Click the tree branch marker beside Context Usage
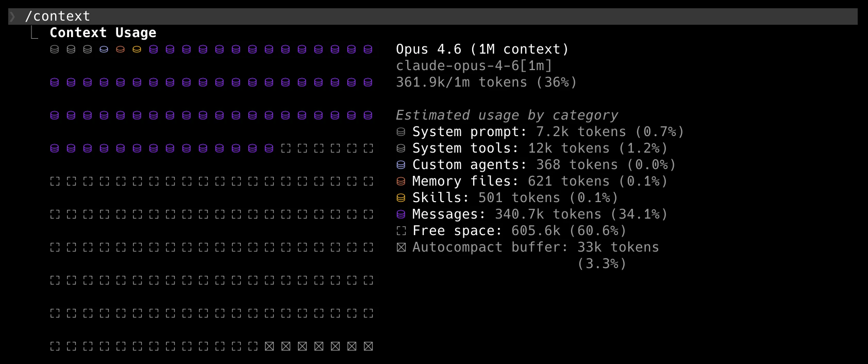Screen dimensions: 868x364 [x=34, y=33]
